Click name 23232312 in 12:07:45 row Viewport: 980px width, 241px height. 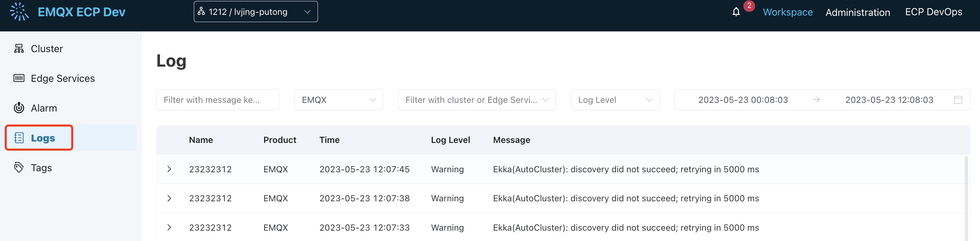[210, 169]
